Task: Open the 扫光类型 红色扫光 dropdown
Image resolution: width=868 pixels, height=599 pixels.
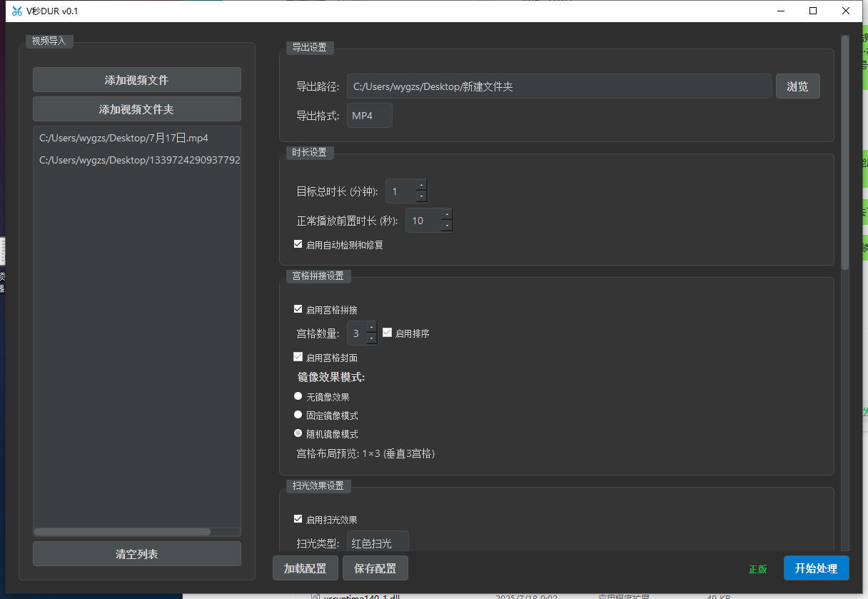Action: tap(378, 543)
